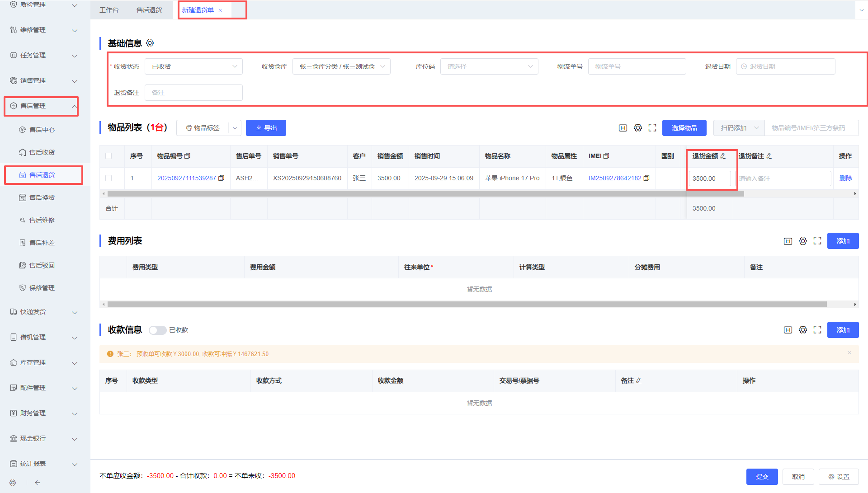Click the item table horizontal scrollbar

(425, 193)
